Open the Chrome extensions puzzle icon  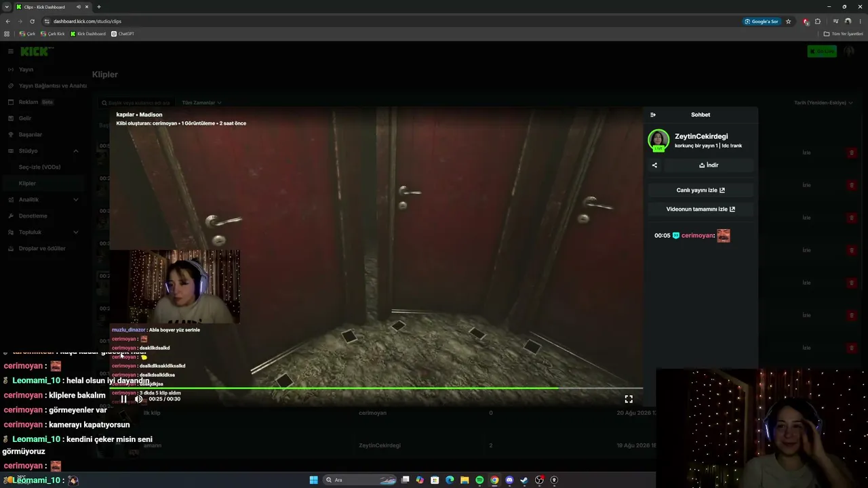[x=818, y=22]
